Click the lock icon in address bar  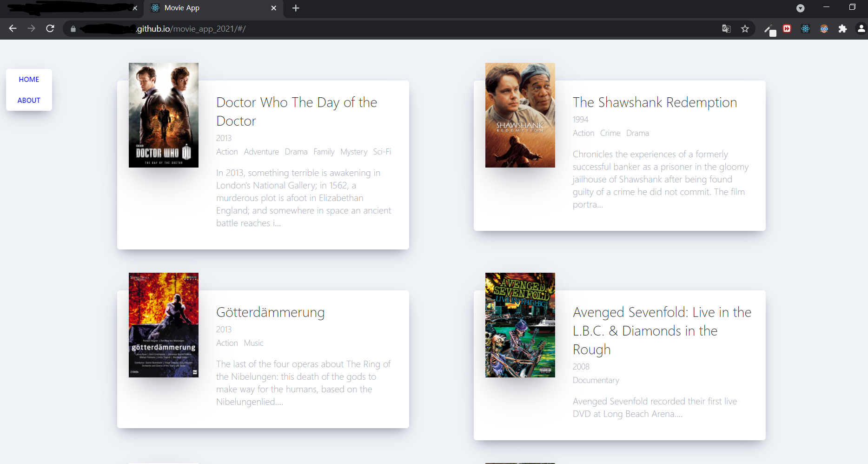pos(73,29)
